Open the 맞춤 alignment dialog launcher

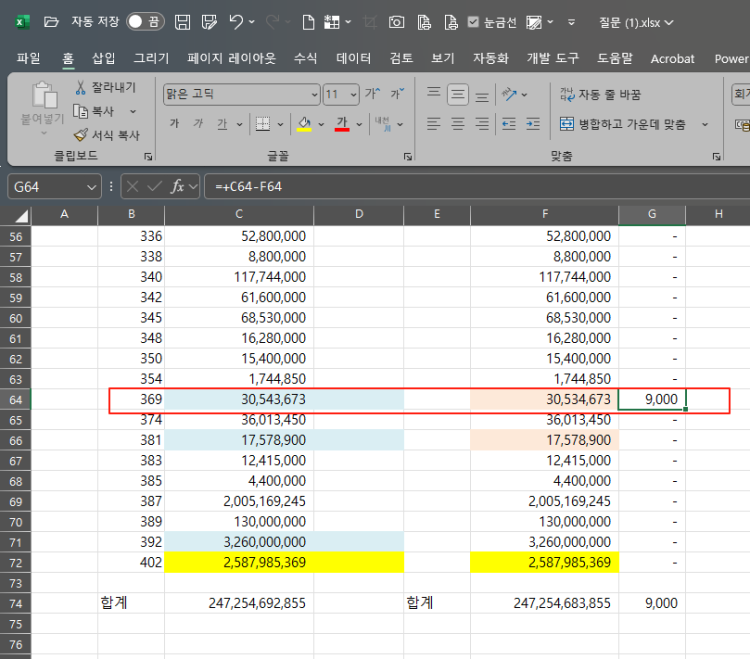tap(716, 156)
